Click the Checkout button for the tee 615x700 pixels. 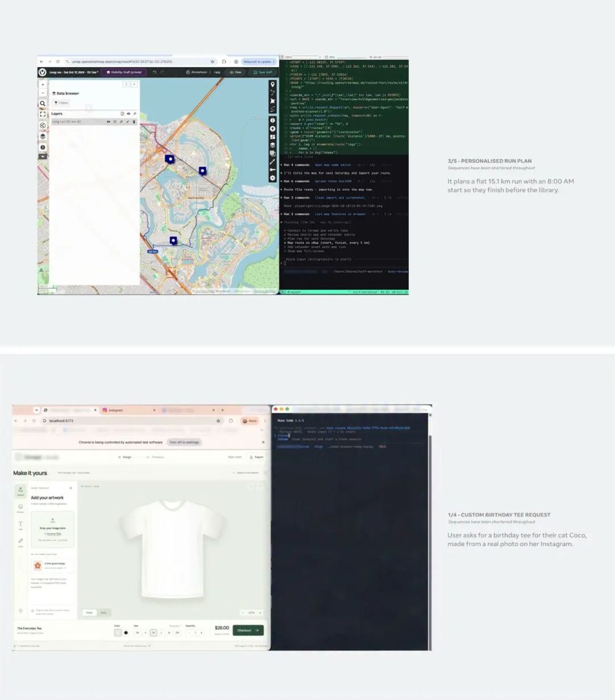point(248,631)
